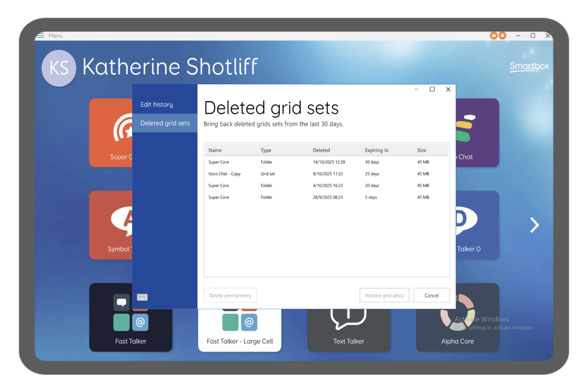Click the date 28/9/2025 08:23
Screen dimensions: 588x392
click(328, 197)
